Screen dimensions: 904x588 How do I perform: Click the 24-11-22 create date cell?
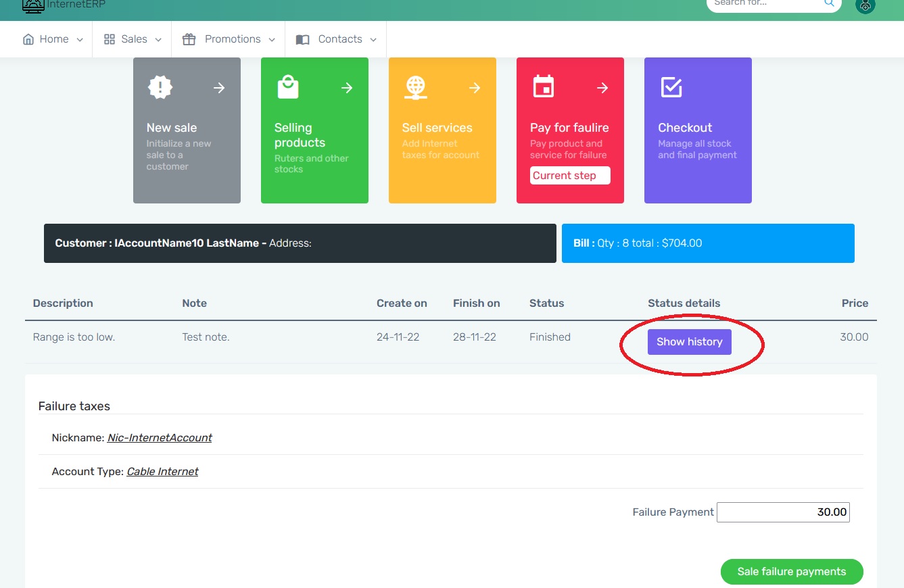(398, 337)
